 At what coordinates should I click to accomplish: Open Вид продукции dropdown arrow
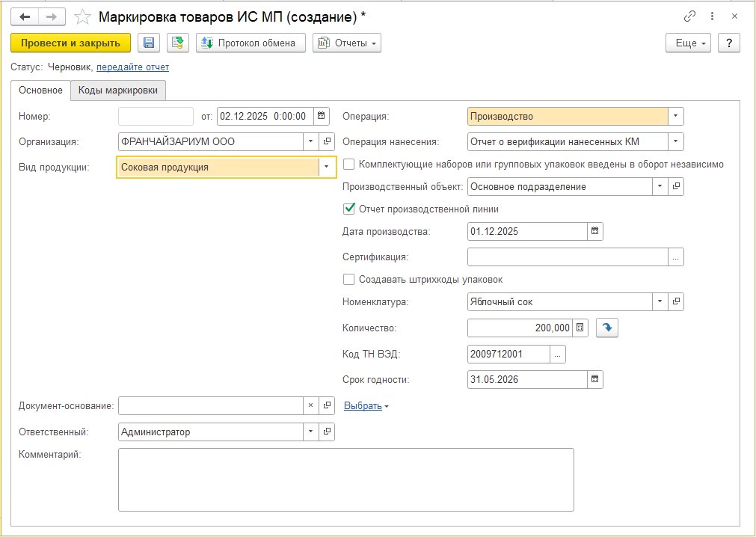[326, 168]
